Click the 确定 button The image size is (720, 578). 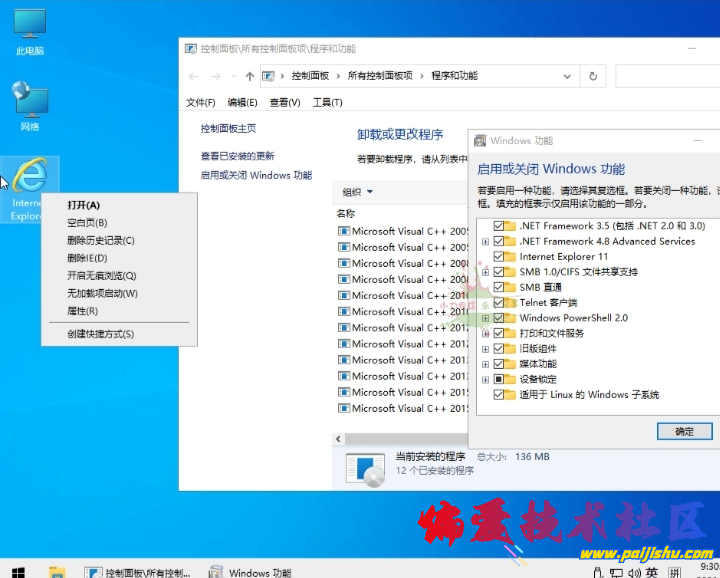point(684,431)
